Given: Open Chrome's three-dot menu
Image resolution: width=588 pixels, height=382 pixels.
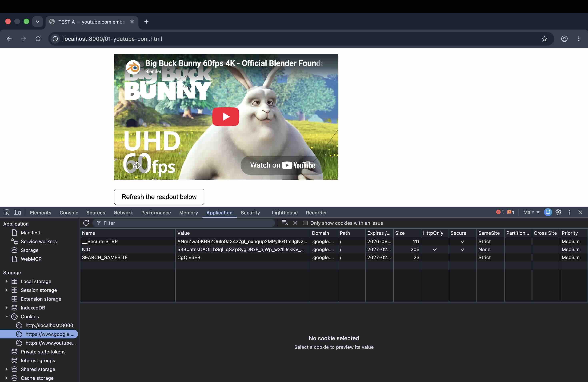Looking at the screenshot, I should coord(579,39).
